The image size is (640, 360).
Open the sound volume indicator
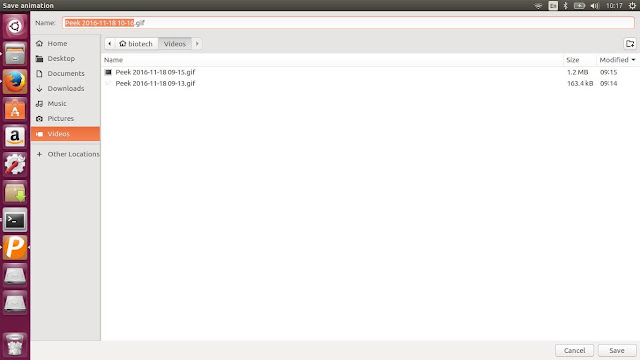(595, 6)
